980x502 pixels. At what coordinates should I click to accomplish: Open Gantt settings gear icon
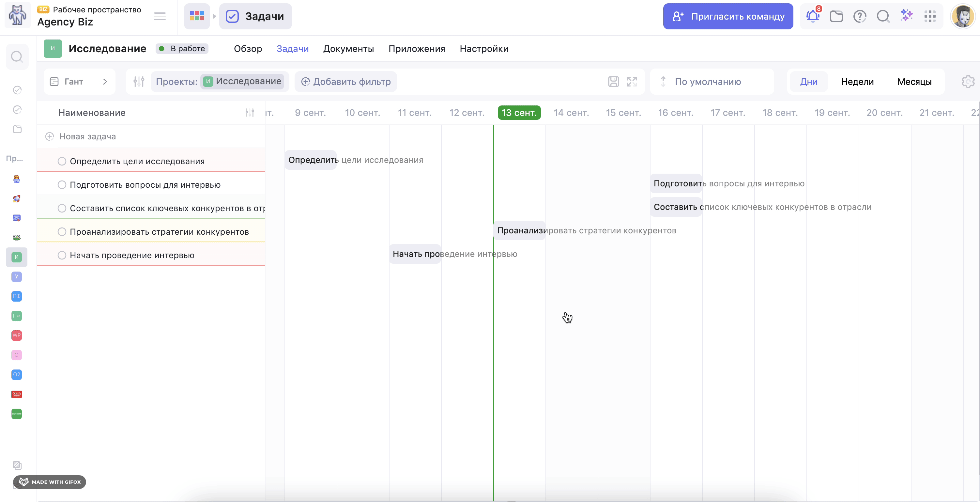pos(968,82)
